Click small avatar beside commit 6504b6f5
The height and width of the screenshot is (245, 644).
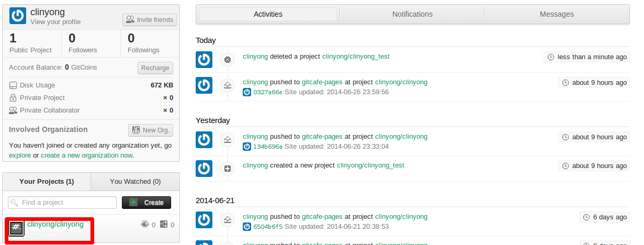pos(247,227)
